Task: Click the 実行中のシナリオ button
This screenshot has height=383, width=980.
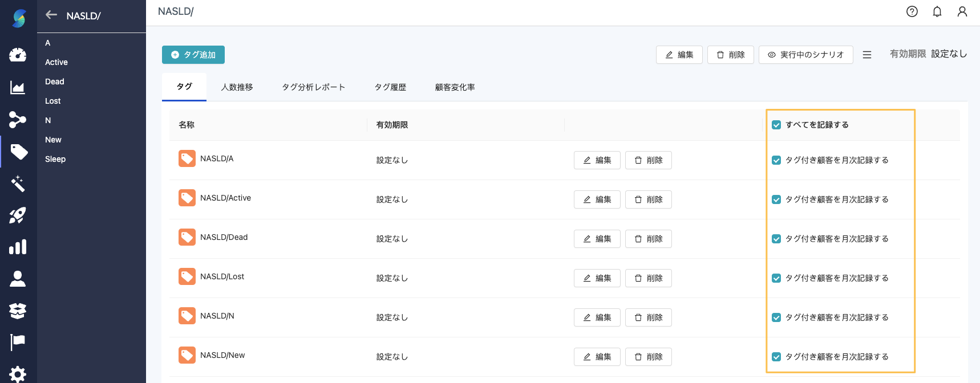Action: click(x=805, y=55)
